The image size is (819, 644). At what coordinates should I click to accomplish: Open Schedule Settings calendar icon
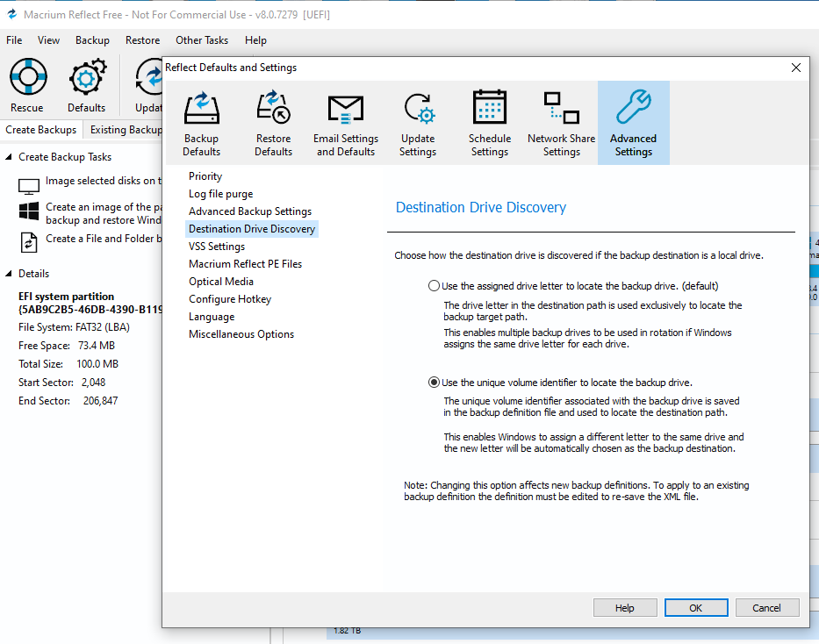pyautogui.click(x=490, y=107)
